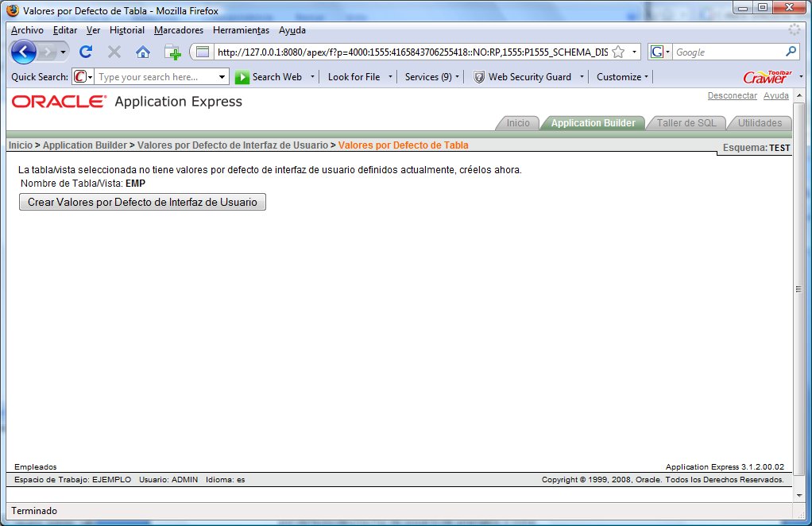Image resolution: width=812 pixels, height=526 pixels.
Task: Click the 'Valores por Defecto de Tabla' breadcrumb text
Action: pos(404,145)
